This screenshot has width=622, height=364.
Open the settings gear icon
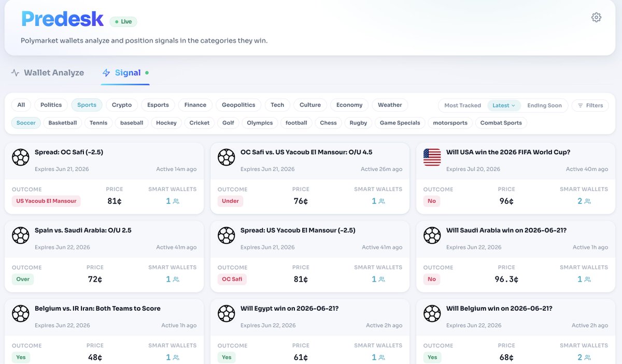pos(596,18)
